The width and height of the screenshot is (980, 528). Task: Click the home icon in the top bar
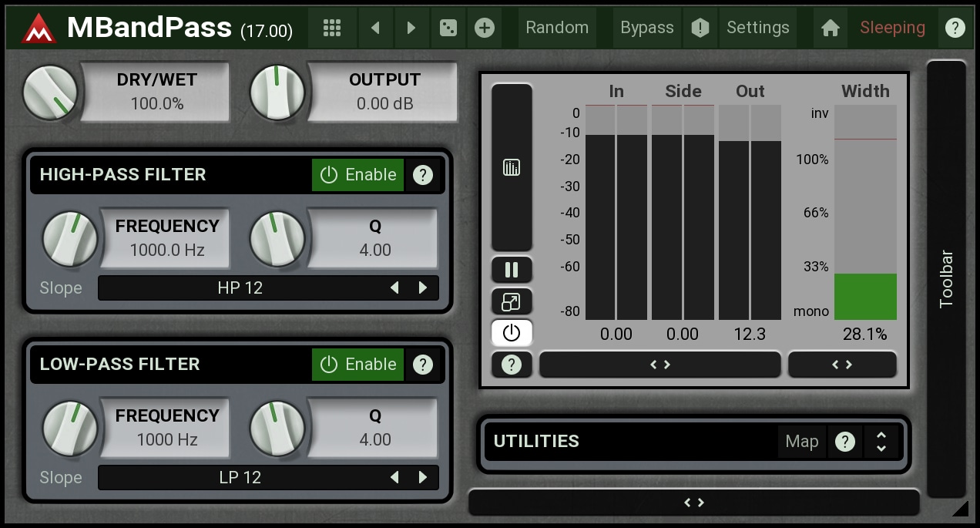830,28
